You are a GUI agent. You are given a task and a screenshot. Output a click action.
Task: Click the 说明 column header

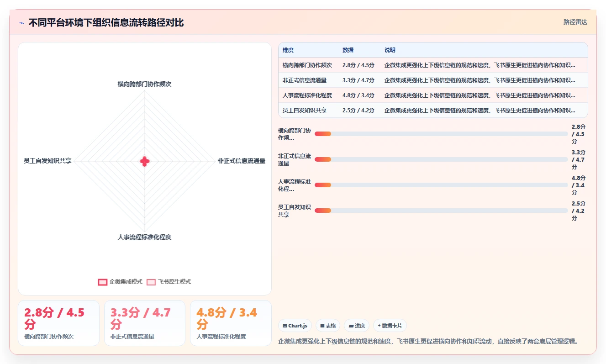click(390, 50)
